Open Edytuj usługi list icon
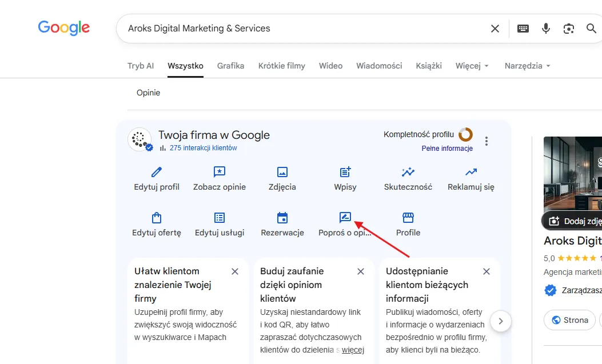The image size is (602, 364). click(x=220, y=218)
